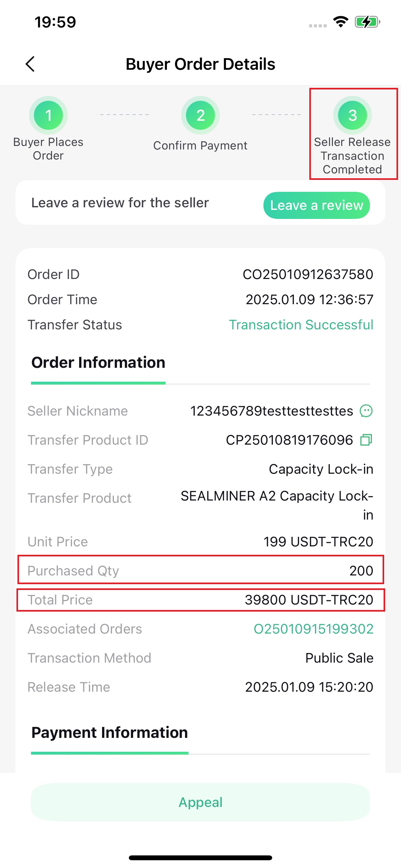The width and height of the screenshot is (401, 868).
Task: Tap step 3 Seller Release circle
Action: [x=353, y=115]
